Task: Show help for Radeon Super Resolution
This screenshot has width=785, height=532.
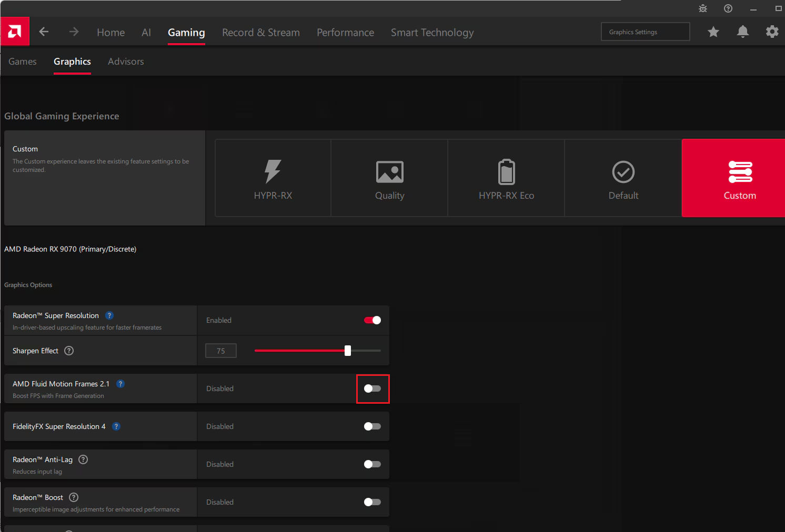Action: click(109, 315)
